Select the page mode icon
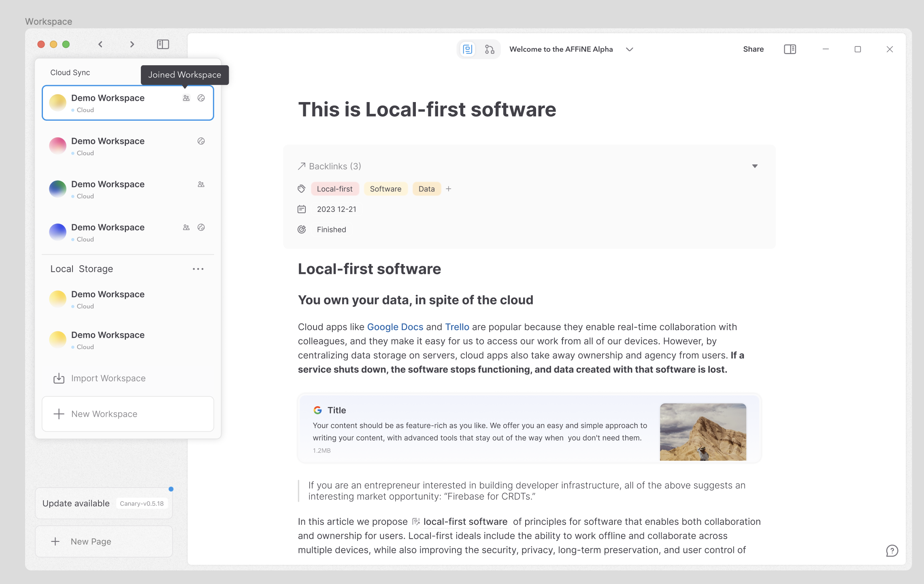Screen dimensions: 924x584 pos(468,49)
